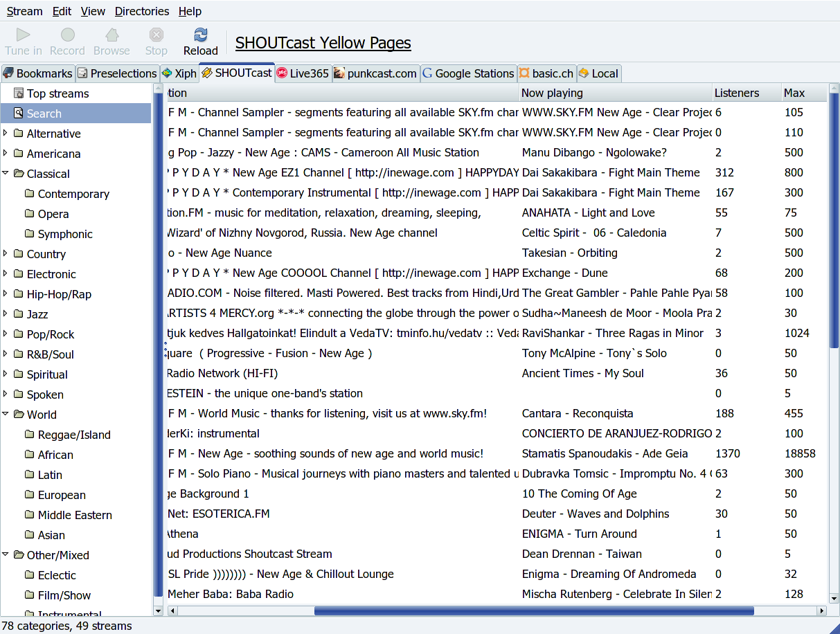
Task: Switch to the Bookmarks tab
Action: pos(37,73)
